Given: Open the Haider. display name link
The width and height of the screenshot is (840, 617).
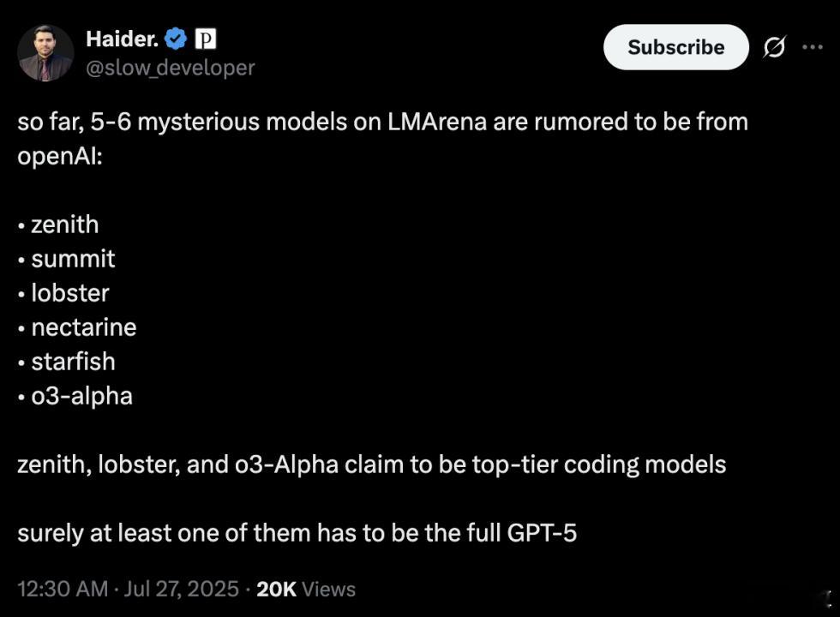Looking at the screenshot, I should click(122, 39).
